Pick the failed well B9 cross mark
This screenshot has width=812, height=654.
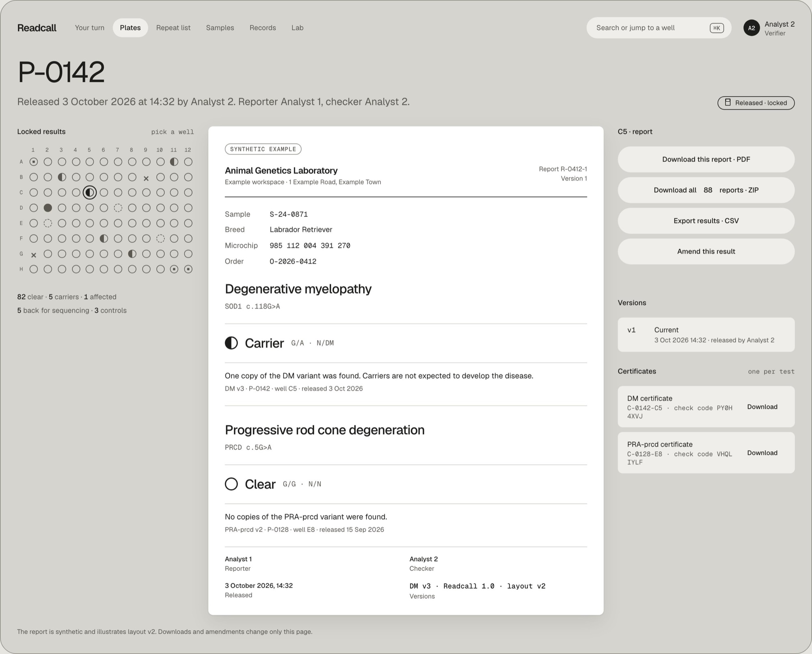[x=146, y=178]
